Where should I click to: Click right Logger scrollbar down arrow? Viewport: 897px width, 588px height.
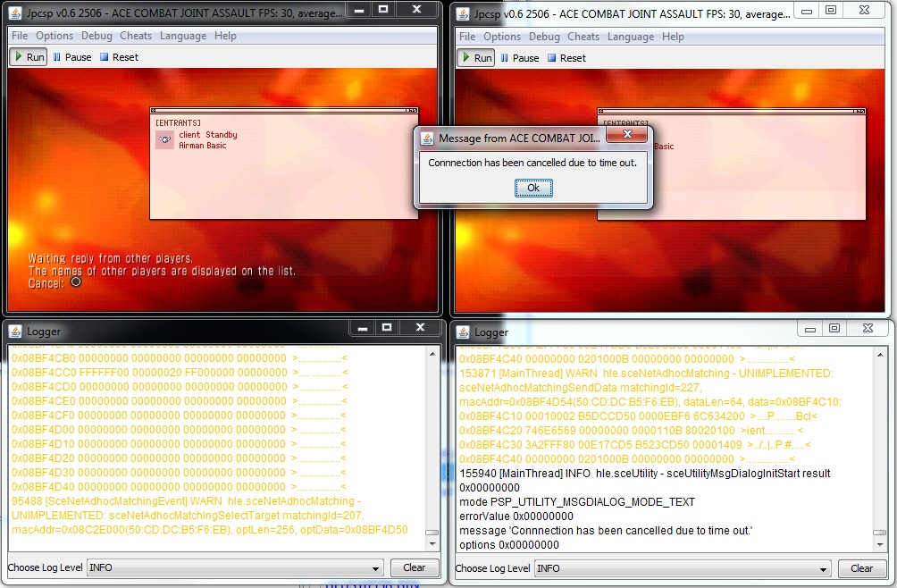click(x=880, y=544)
